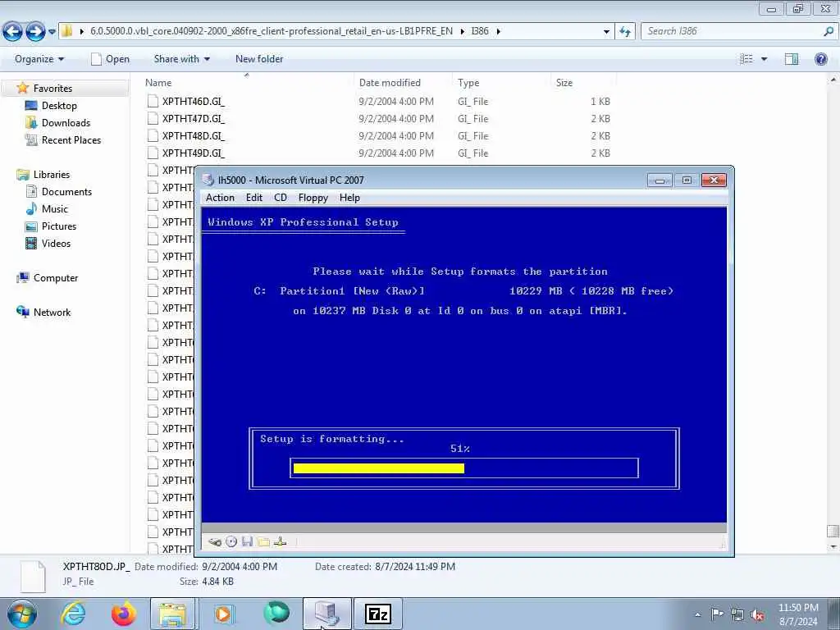
Task: Select Computer in the navigation pane
Action: tap(56, 277)
